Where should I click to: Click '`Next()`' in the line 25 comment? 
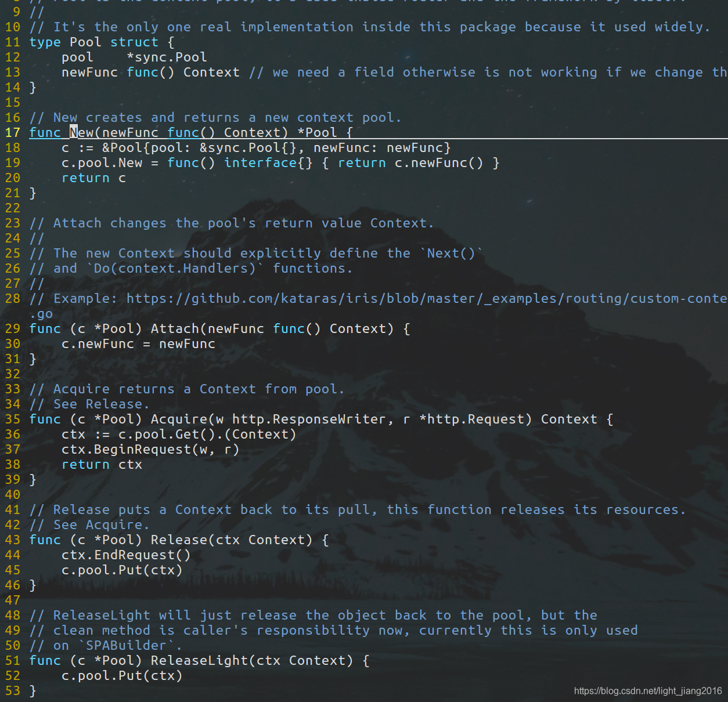coord(451,253)
